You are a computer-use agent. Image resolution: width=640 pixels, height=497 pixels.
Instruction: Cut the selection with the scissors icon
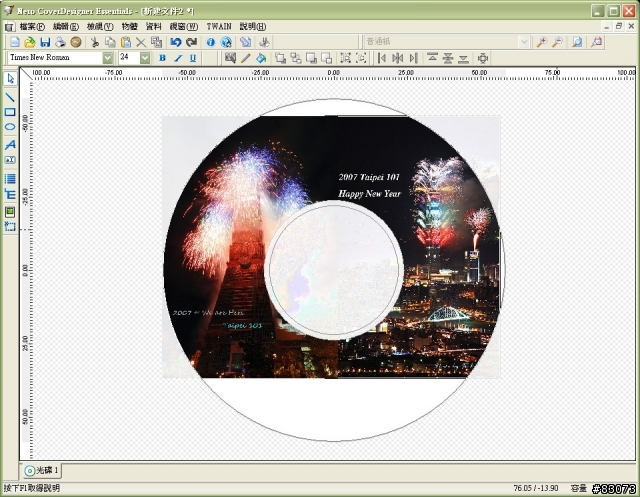pyautogui.click(x=95, y=42)
